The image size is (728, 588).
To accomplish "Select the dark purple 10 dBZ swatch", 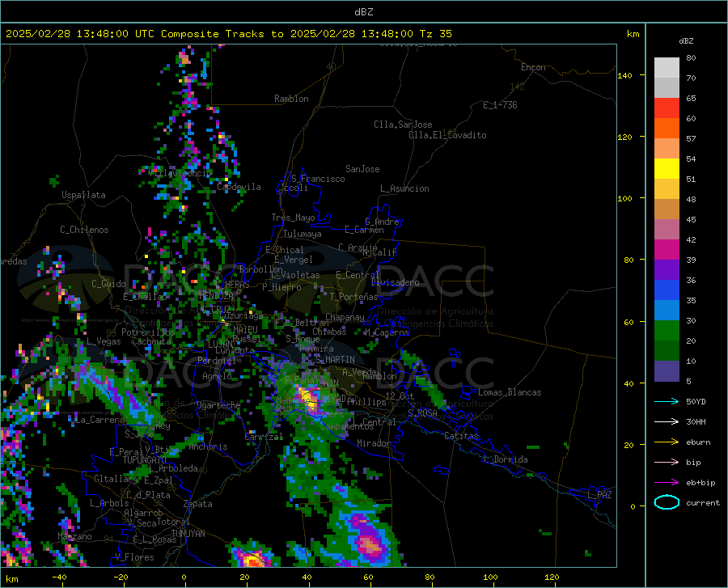I will pos(667,370).
